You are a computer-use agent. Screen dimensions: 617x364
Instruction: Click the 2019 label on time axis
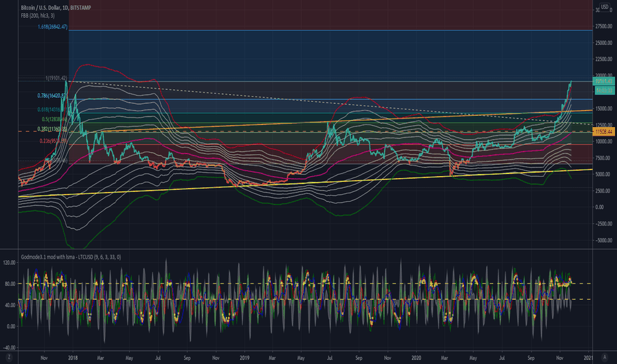[244, 358]
